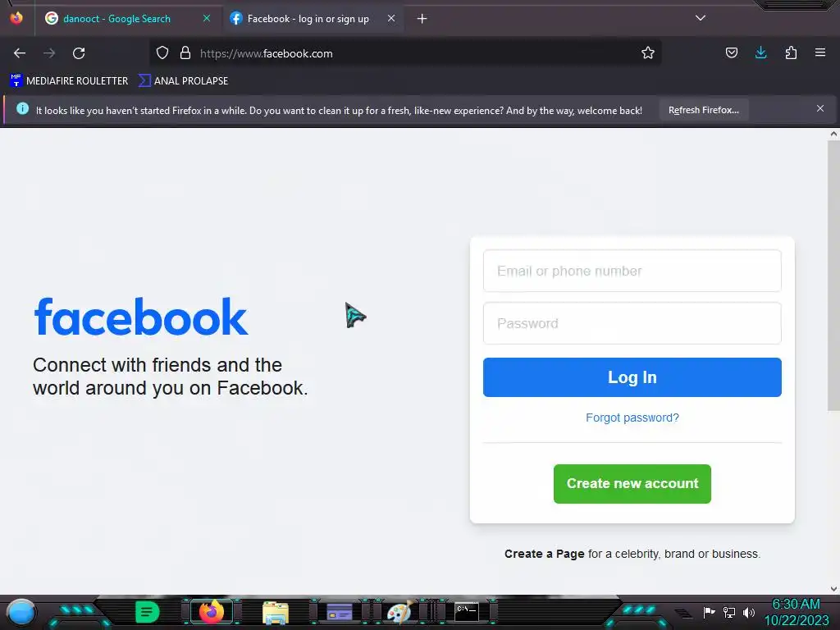Click the page scrollbar up arrow
Screen dimensions: 840x630
(x=833, y=134)
